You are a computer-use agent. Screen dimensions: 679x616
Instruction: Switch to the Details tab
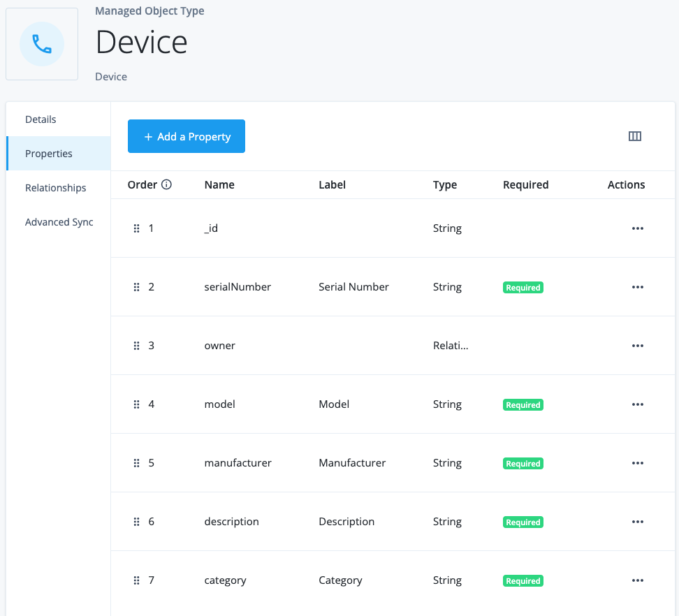[x=59, y=119]
